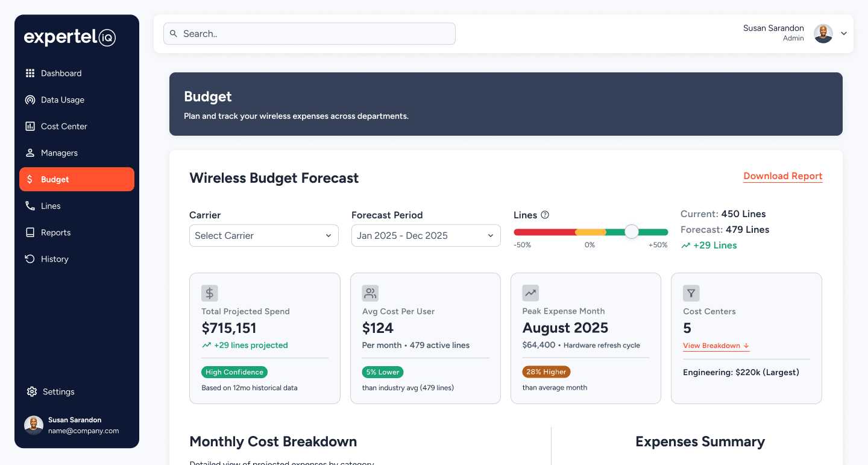868x465 pixels.
Task: Click the Lines help question-mark icon
Action: [x=545, y=215]
